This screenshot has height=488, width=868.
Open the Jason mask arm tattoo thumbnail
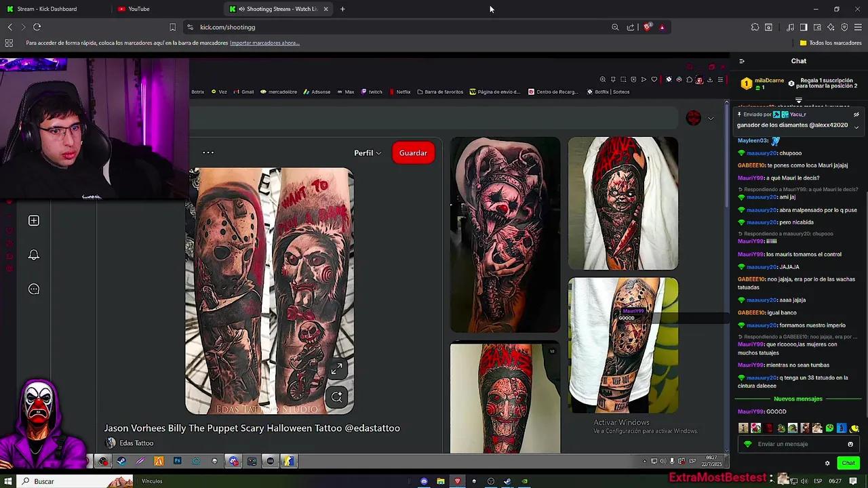point(623,345)
